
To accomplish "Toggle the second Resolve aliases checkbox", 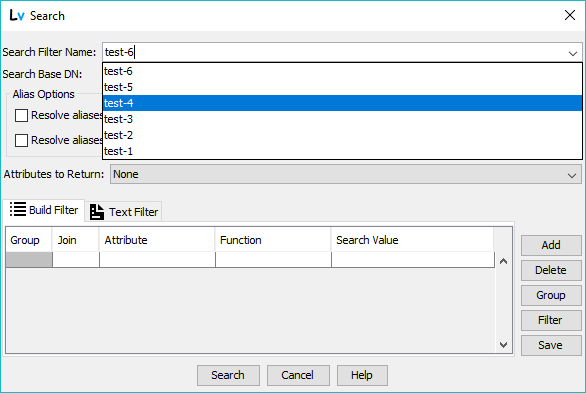I will click(x=21, y=140).
